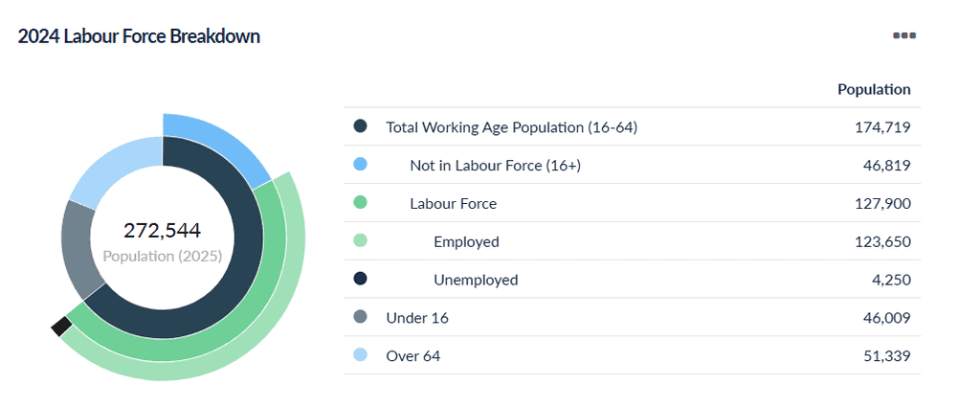The image size is (980, 407).
Task: Click the small black Unemployed chart segment
Action: 60,326
